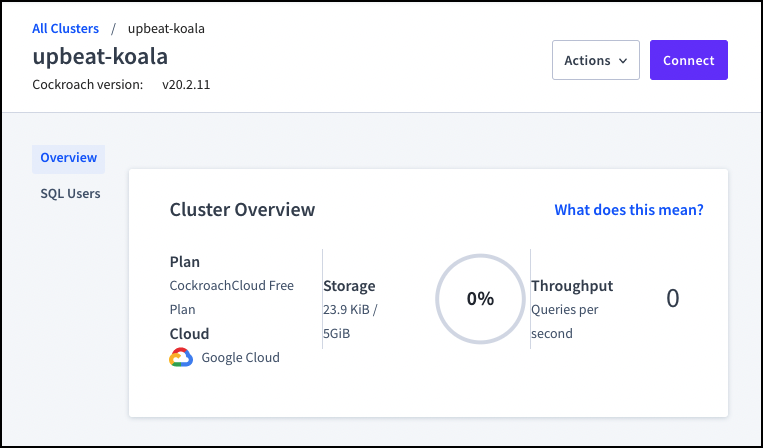
Task: Open the Actions dropdown menu
Action: (595, 60)
